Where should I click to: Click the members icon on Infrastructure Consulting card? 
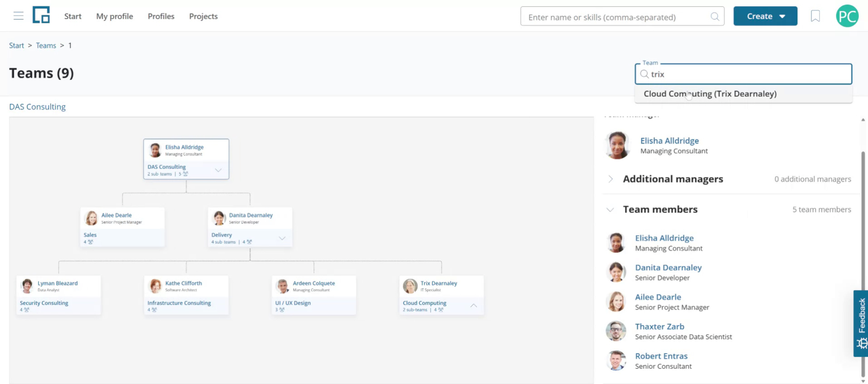tap(154, 310)
